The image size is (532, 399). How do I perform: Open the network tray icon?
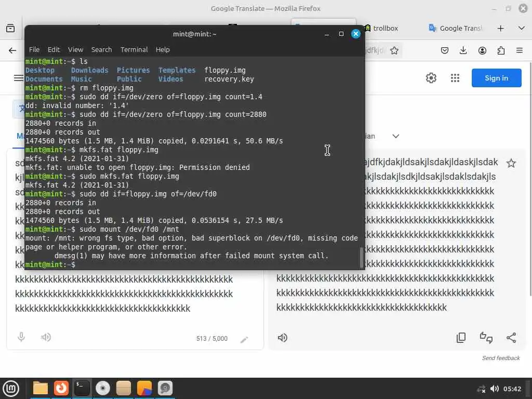(481, 389)
